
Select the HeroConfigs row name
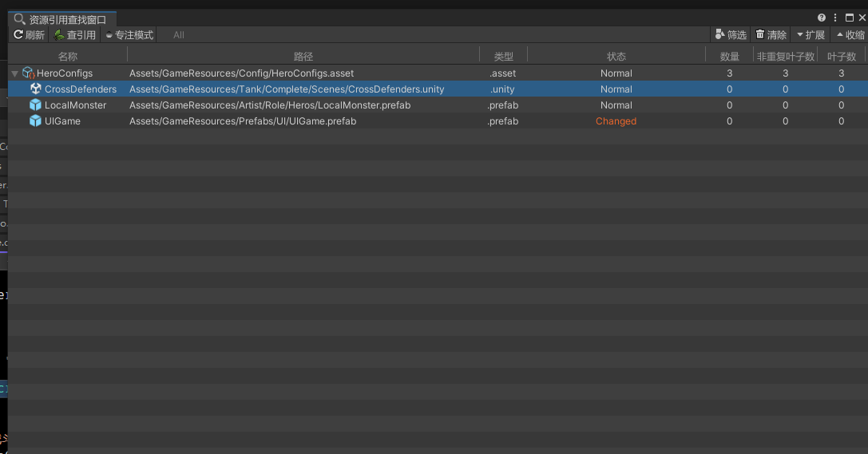(65, 73)
